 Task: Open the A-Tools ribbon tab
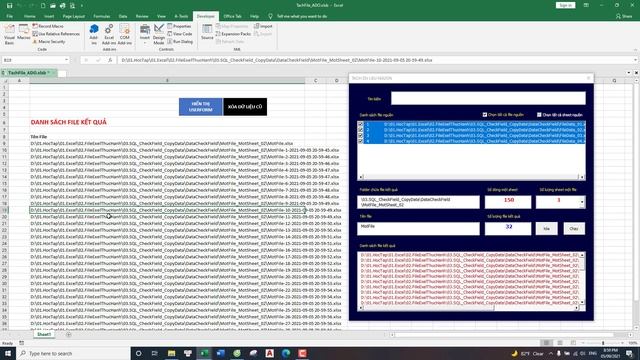point(181,16)
